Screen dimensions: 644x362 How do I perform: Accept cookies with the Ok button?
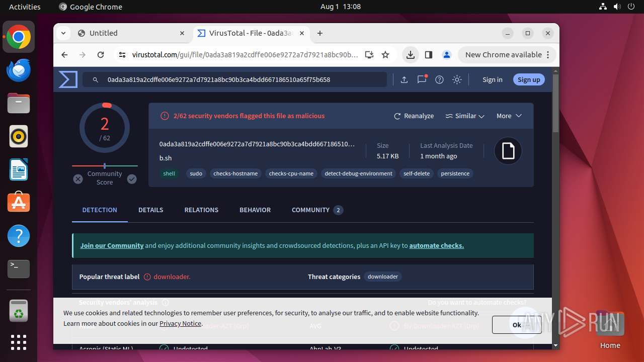click(x=517, y=325)
